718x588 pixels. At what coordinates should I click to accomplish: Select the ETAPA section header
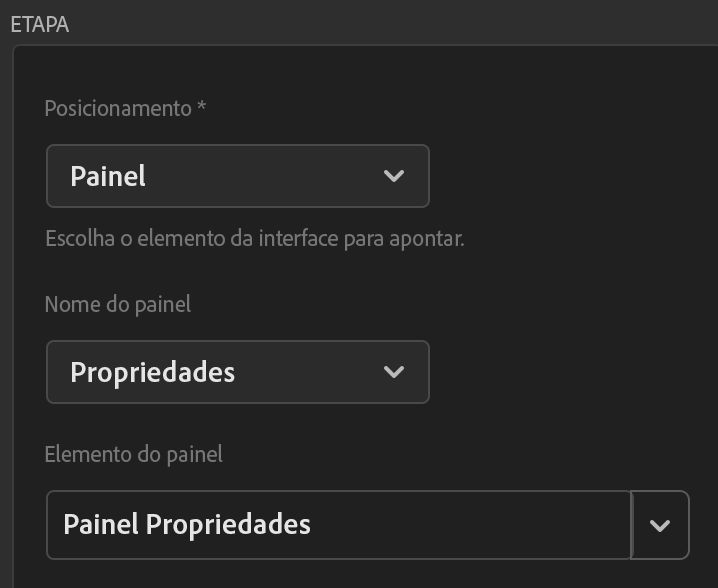click(x=39, y=26)
